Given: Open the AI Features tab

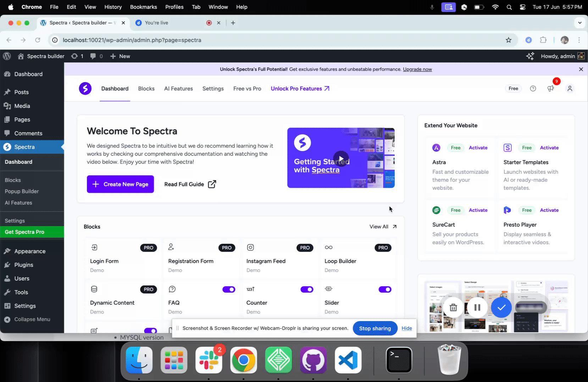Looking at the screenshot, I should click(178, 89).
